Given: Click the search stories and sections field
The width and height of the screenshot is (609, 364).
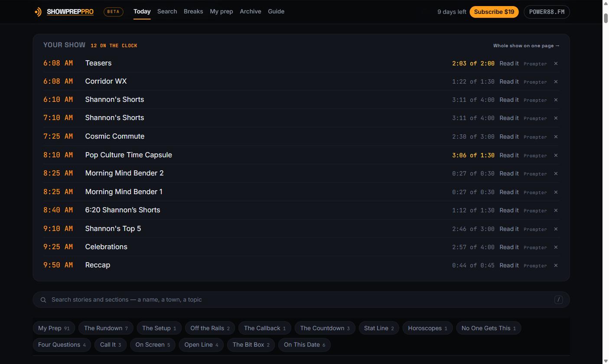Looking at the screenshot, I should coord(301,299).
